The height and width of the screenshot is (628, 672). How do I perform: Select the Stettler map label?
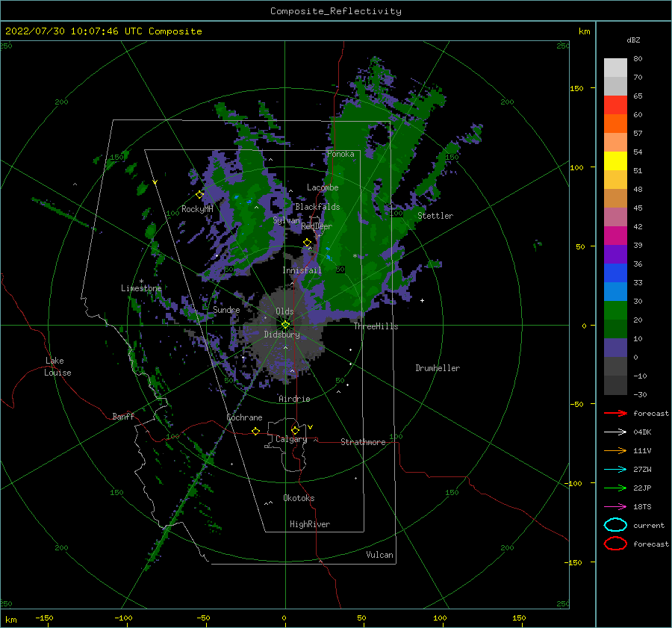click(435, 216)
